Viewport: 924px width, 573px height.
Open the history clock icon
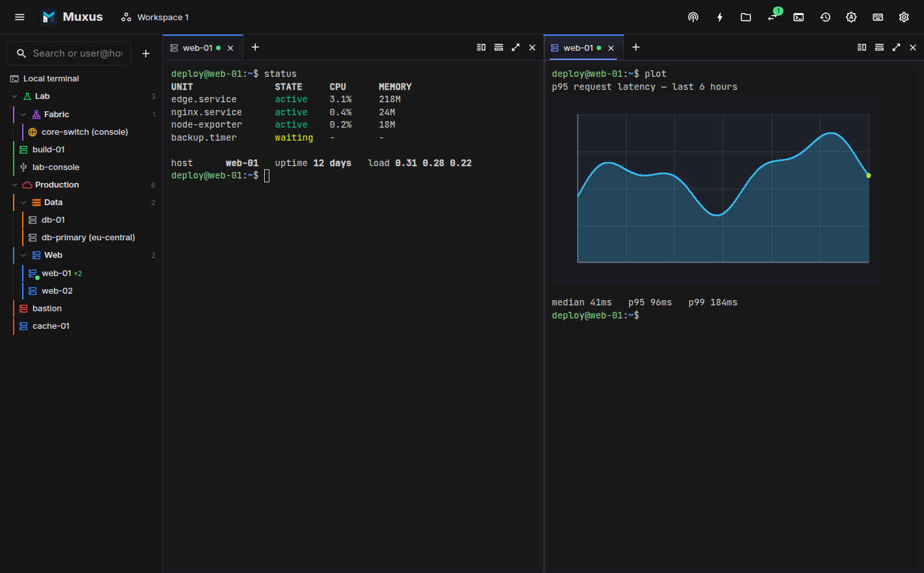tap(825, 17)
